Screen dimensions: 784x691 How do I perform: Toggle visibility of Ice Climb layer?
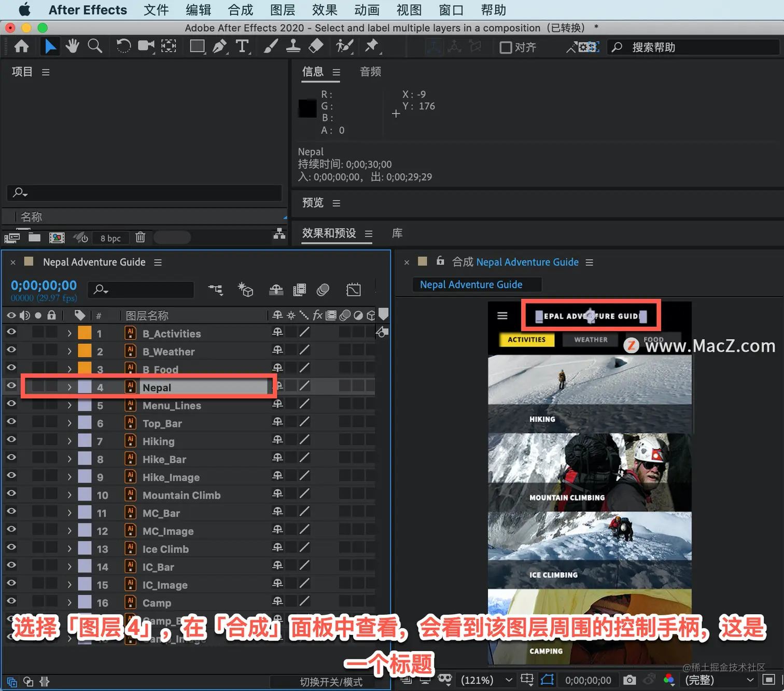tap(11, 547)
